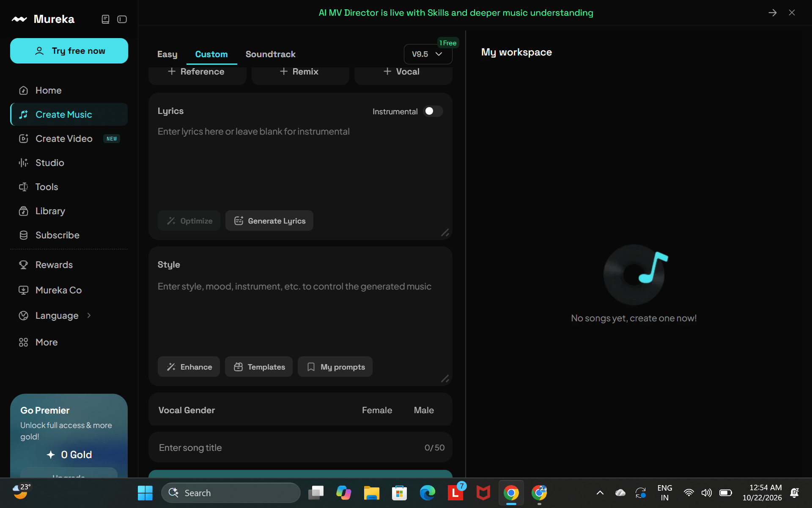This screenshot has height=508, width=812.
Task: Open Mureka Co from sidebar
Action: 69,290
